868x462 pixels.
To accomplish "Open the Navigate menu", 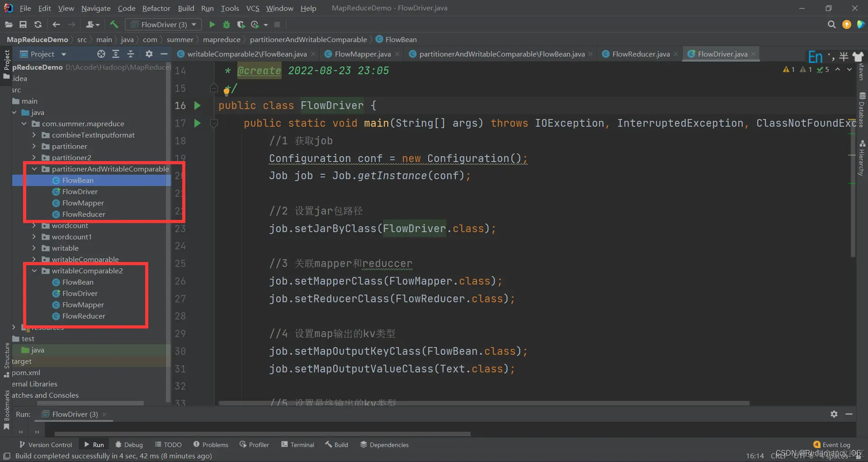I will coord(96,8).
